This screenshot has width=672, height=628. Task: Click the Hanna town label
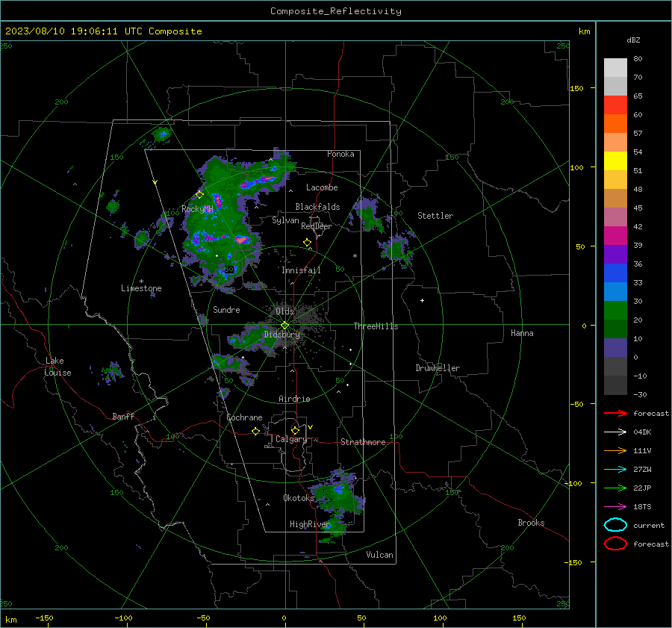pyautogui.click(x=522, y=333)
